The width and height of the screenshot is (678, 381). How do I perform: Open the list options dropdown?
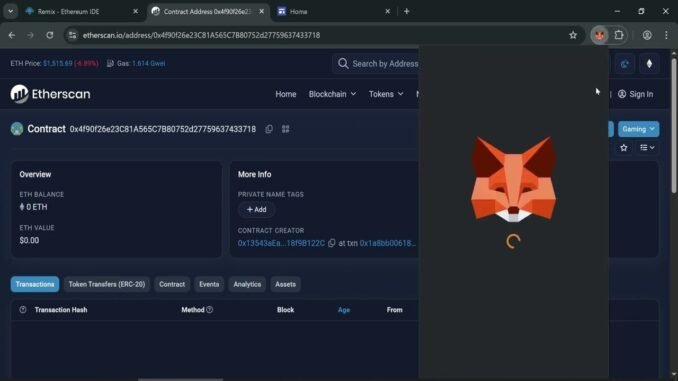pos(647,148)
